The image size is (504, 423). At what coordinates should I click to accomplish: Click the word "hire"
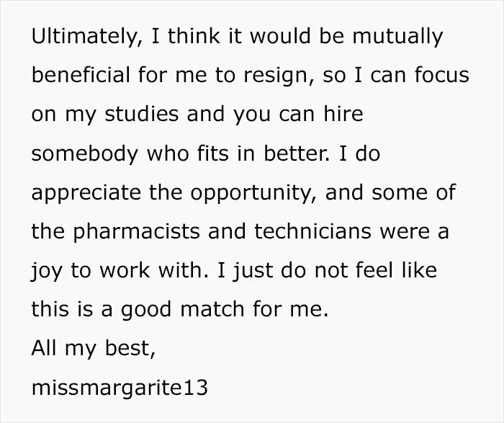[x=343, y=114]
